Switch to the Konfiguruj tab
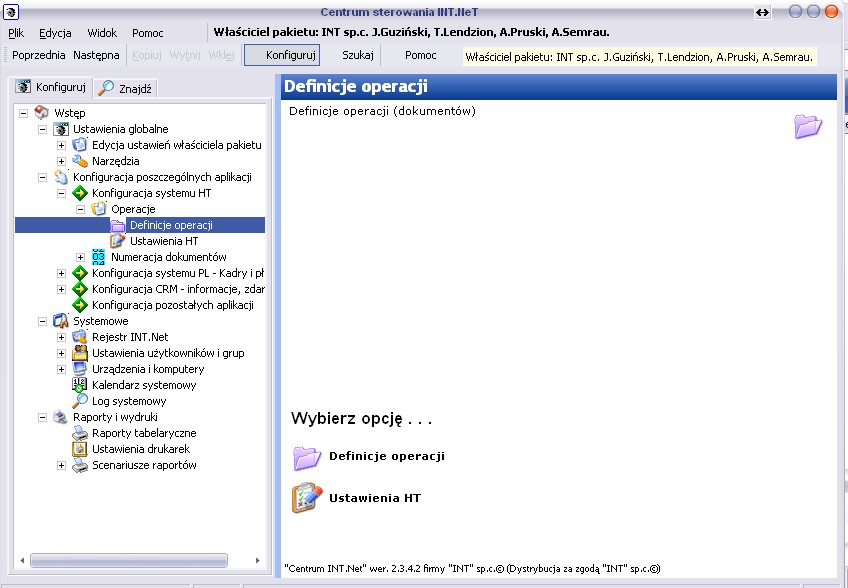 (x=52, y=87)
